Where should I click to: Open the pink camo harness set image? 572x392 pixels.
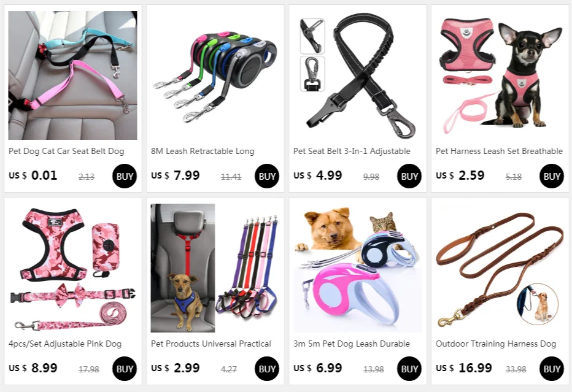tap(72, 268)
